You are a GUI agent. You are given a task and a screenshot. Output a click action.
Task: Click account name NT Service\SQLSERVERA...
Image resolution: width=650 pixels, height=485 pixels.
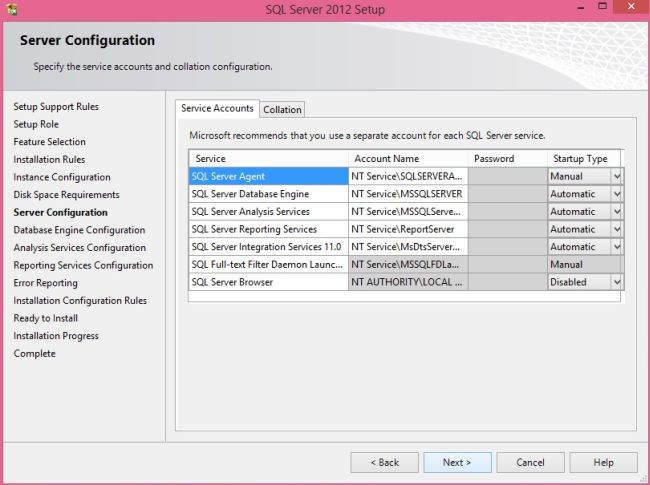pyautogui.click(x=408, y=176)
